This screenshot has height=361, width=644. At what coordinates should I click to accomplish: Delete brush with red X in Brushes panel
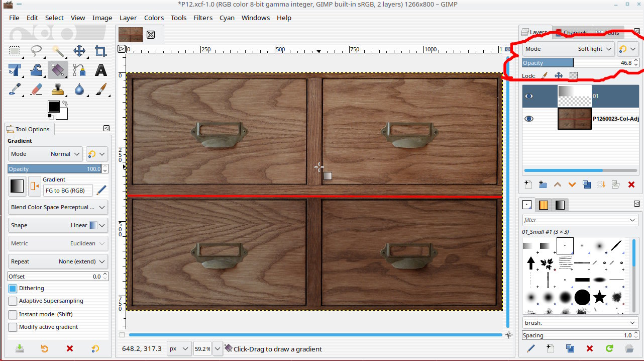coord(590,348)
